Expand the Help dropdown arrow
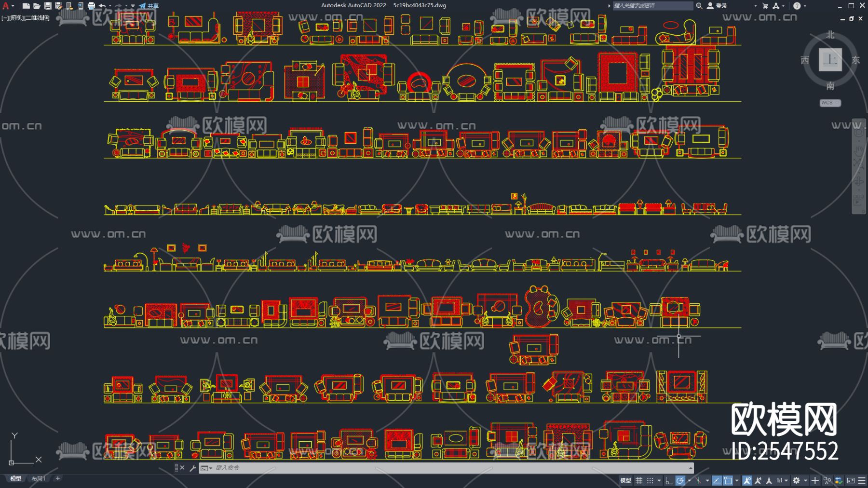Image resolution: width=868 pixels, height=488 pixels. pyautogui.click(x=805, y=6)
